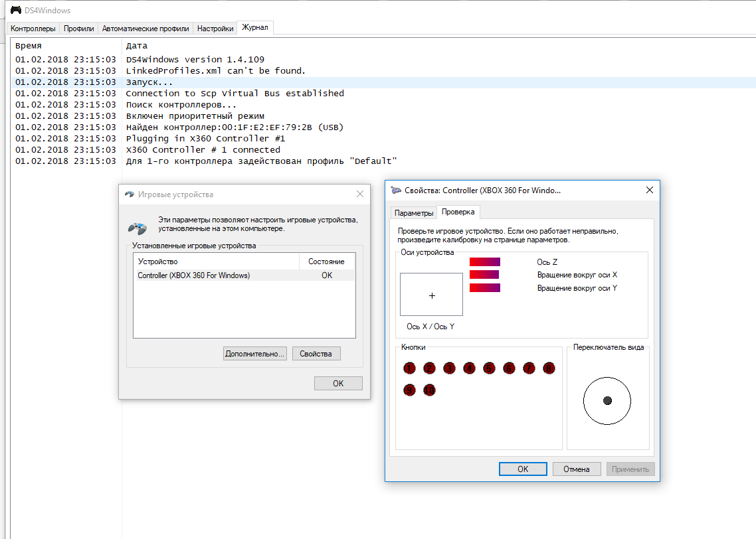Screen dimensions: 756x539
Task: Select log row Plugging in X360 Controller #1
Action: pos(383,139)
